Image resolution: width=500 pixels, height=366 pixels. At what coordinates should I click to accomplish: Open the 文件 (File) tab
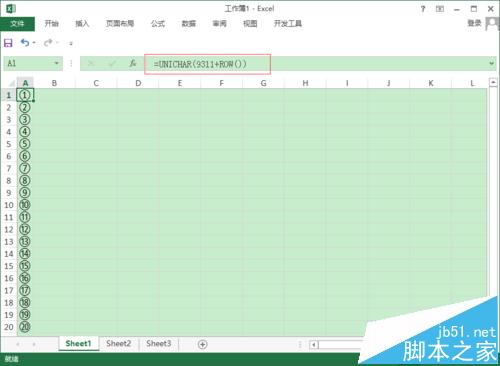(x=17, y=24)
